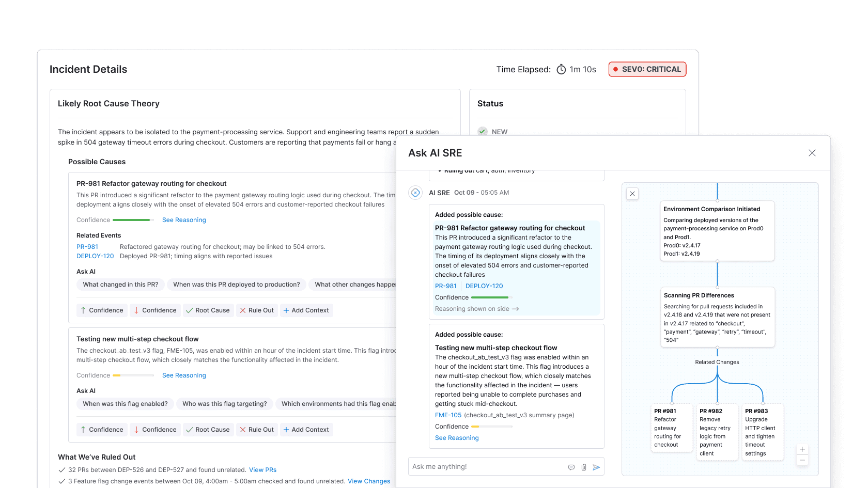Rule Out the multi-step checkout cause
Image resolution: width=868 pixels, height=488 pixels.
pyautogui.click(x=257, y=430)
